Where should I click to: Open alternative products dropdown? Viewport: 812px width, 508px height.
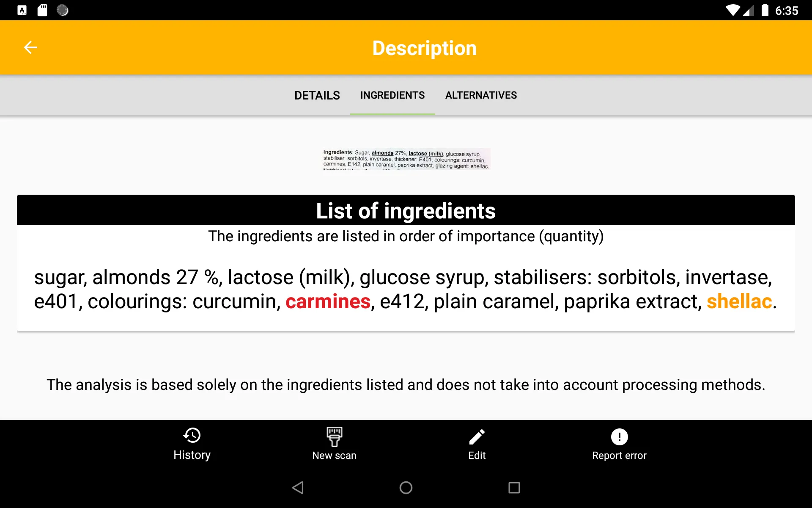480,95
